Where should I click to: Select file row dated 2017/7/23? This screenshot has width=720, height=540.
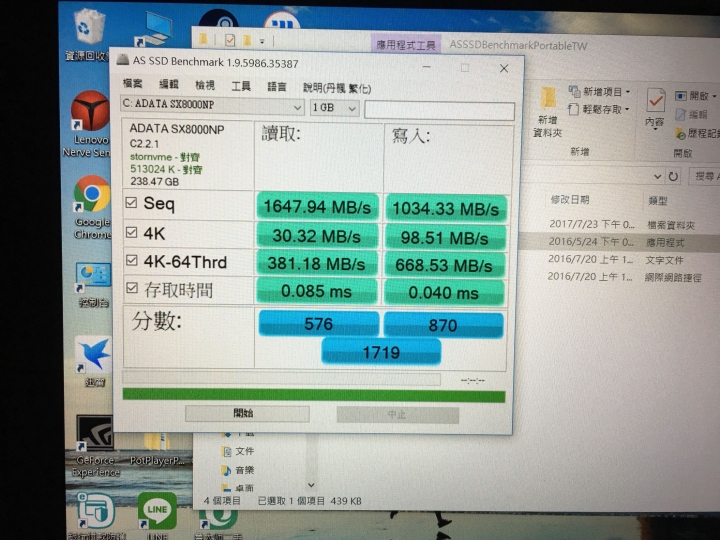pos(620,225)
